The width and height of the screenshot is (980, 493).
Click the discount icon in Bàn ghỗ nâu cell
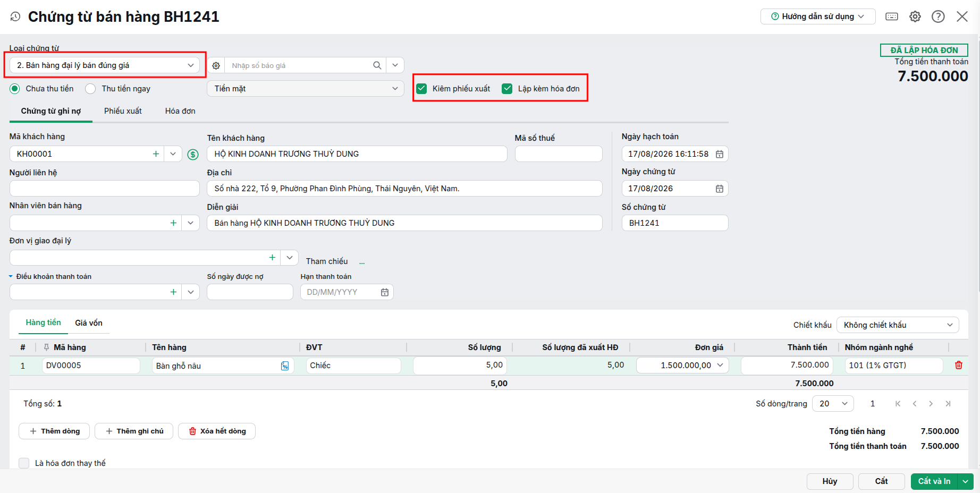pos(285,365)
